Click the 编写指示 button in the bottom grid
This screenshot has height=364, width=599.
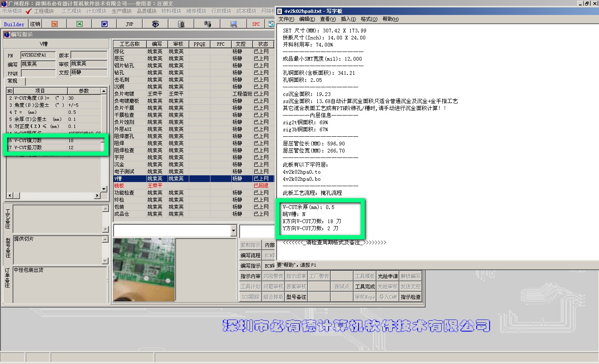pyautogui.click(x=250, y=266)
